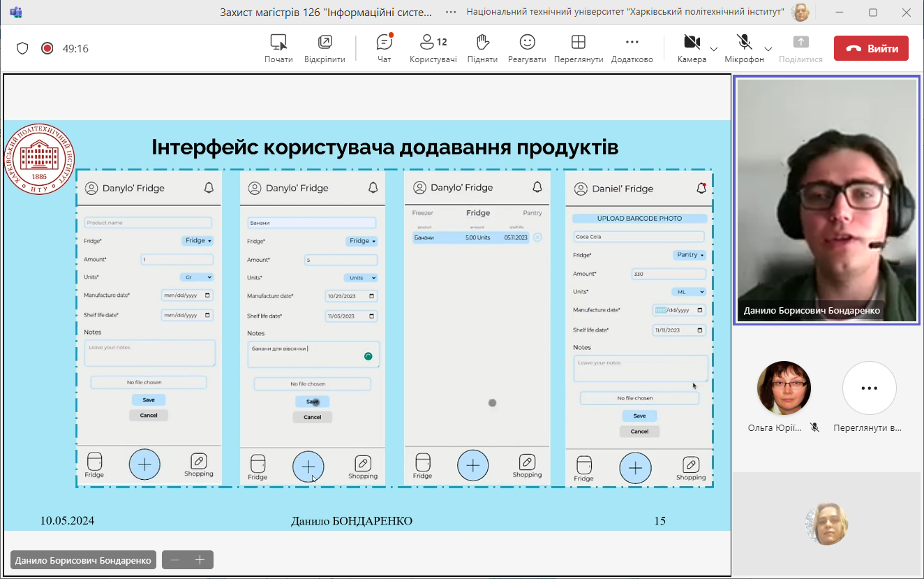This screenshot has width=924, height=579.
Task: Open the Додатково more actions menu
Action: click(632, 48)
